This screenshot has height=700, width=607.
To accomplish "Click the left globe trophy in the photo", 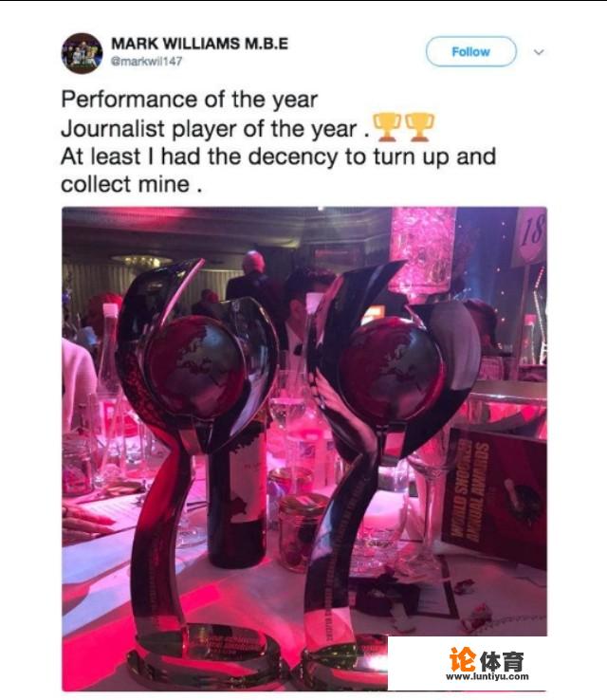I will coord(196,464).
